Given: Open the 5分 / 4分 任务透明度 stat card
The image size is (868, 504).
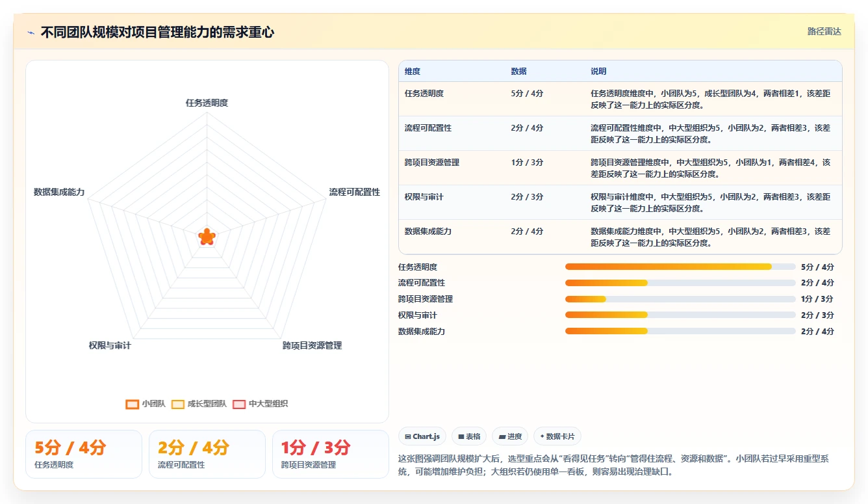Looking at the screenshot, I should pyautogui.click(x=84, y=454).
